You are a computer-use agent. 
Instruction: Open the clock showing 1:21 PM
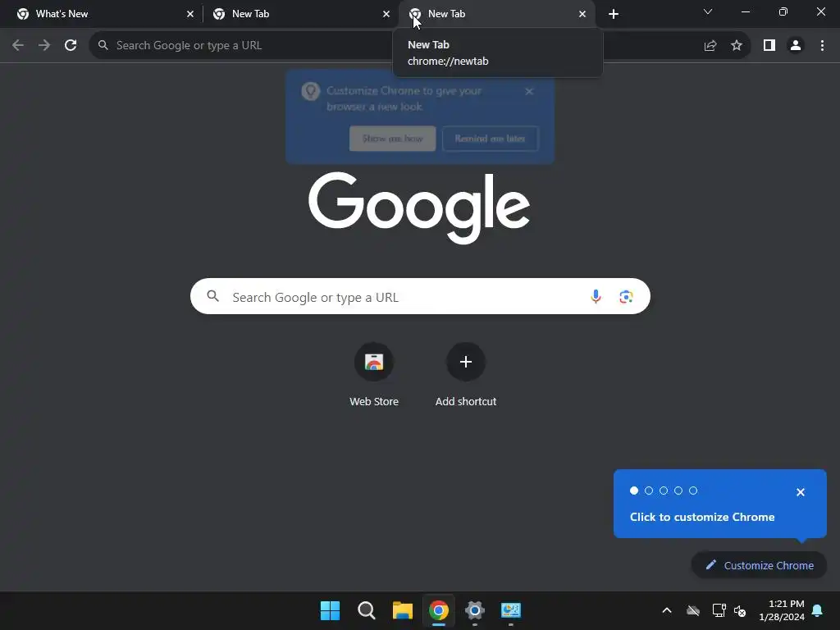[x=782, y=610]
